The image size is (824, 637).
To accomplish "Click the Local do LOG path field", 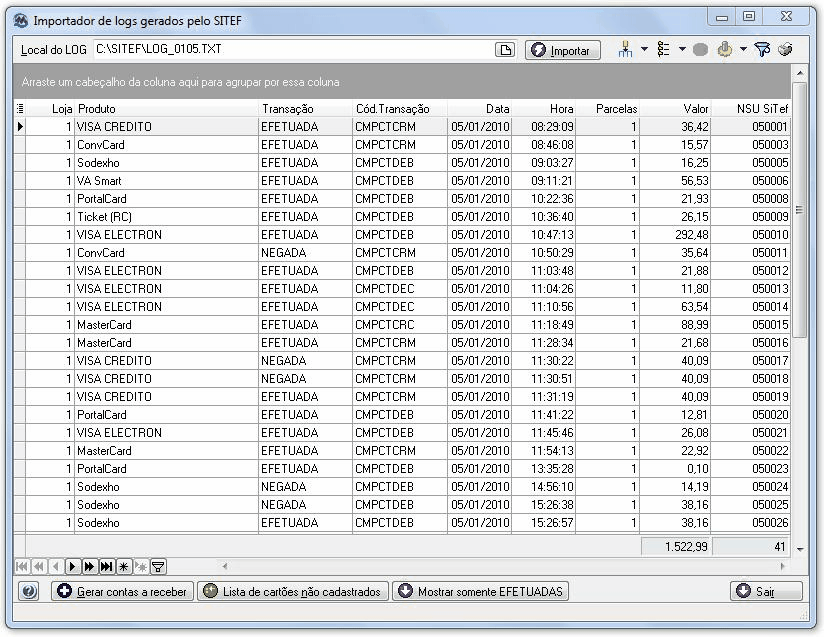I will pyautogui.click(x=293, y=49).
